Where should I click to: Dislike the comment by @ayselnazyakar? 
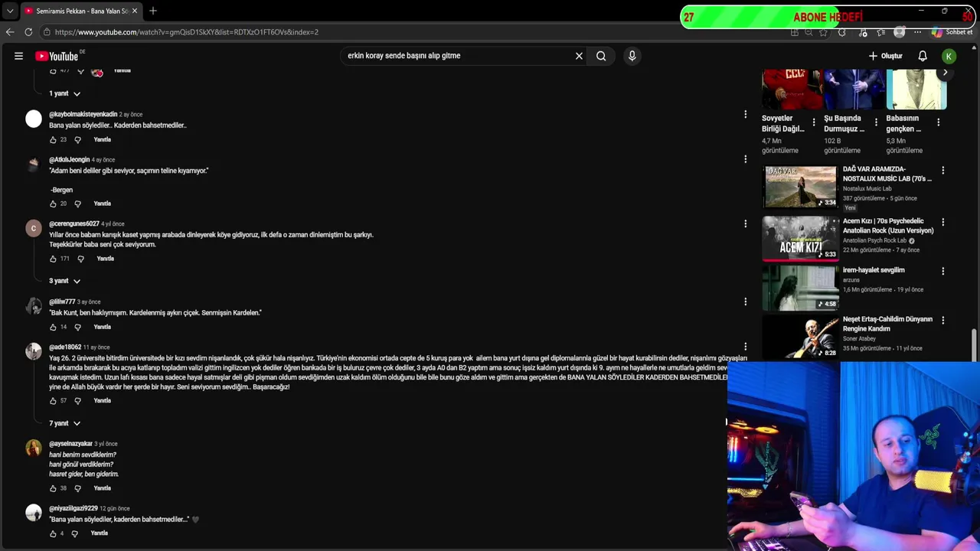pos(77,488)
